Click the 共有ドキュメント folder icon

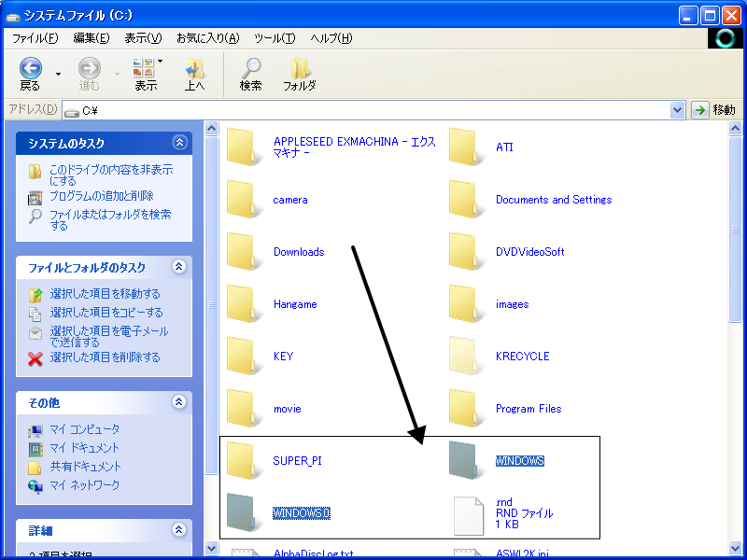pos(35,468)
